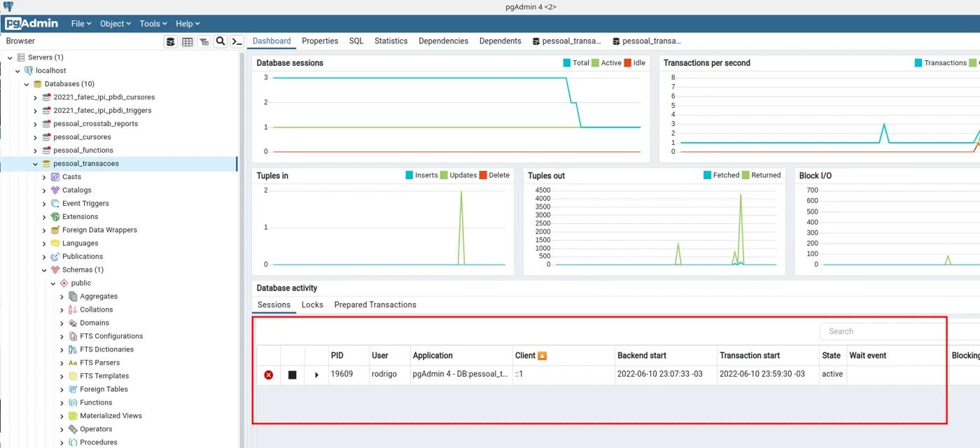980x448 pixels.
Task: Open the File menu
Action: (81, 24)
